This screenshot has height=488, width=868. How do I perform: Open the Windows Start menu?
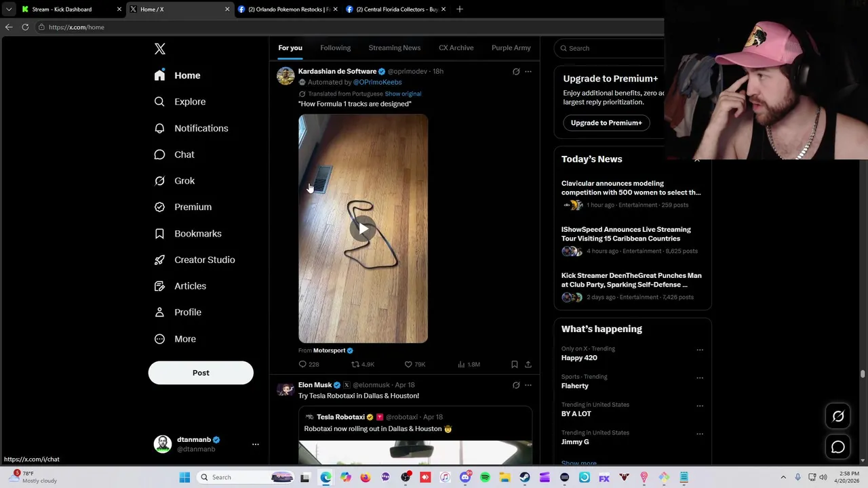[184, 477]
